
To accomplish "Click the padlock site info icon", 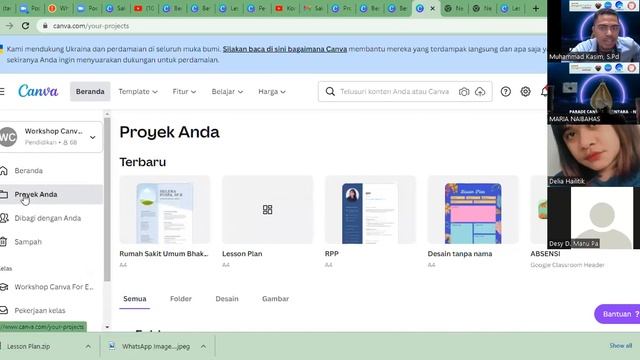I will 45,26.
